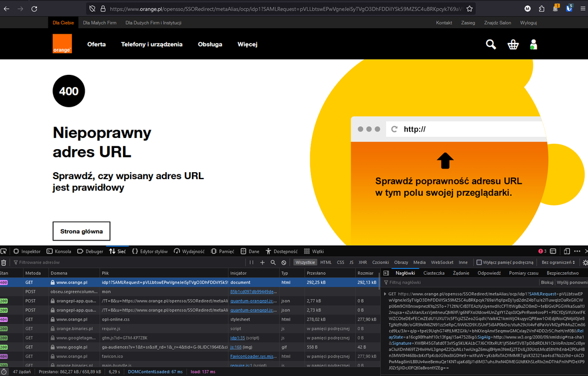Pause network recording in DevTools
The image size is (588, 376).
coord(252,262)
